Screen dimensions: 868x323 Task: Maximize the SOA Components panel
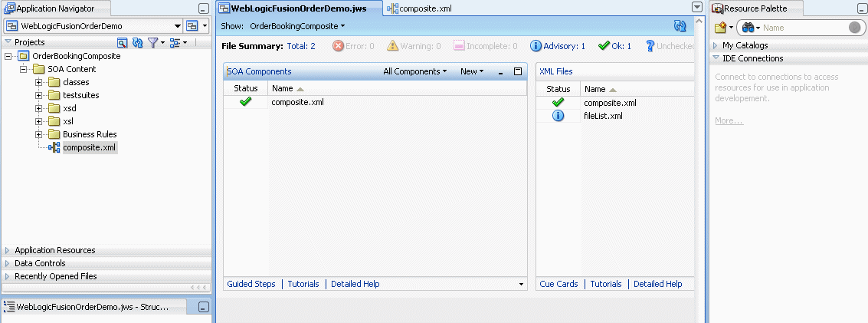518,71
